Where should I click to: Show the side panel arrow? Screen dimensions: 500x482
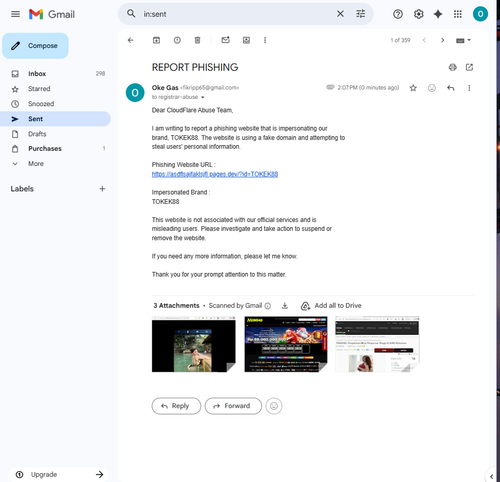[x=491, y=476]
